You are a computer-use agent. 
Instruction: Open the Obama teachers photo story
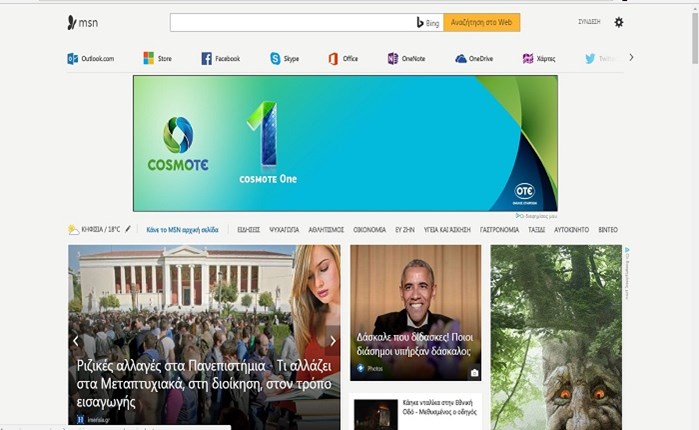click(415, 344)
